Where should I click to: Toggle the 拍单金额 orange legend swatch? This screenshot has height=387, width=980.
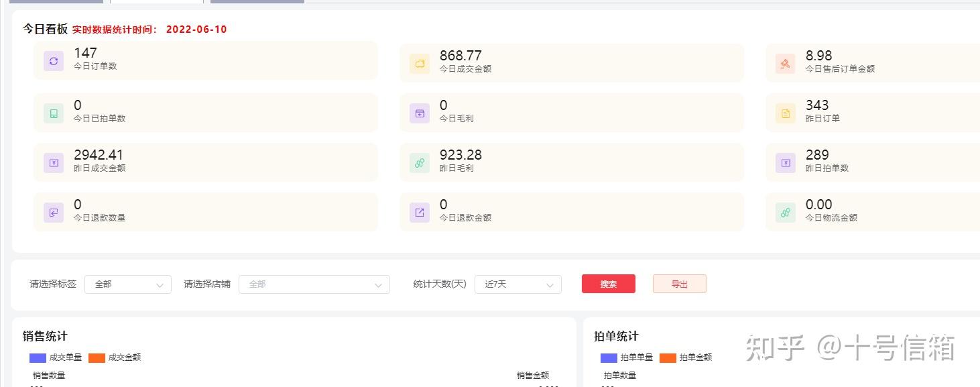[x=668, y=357]
